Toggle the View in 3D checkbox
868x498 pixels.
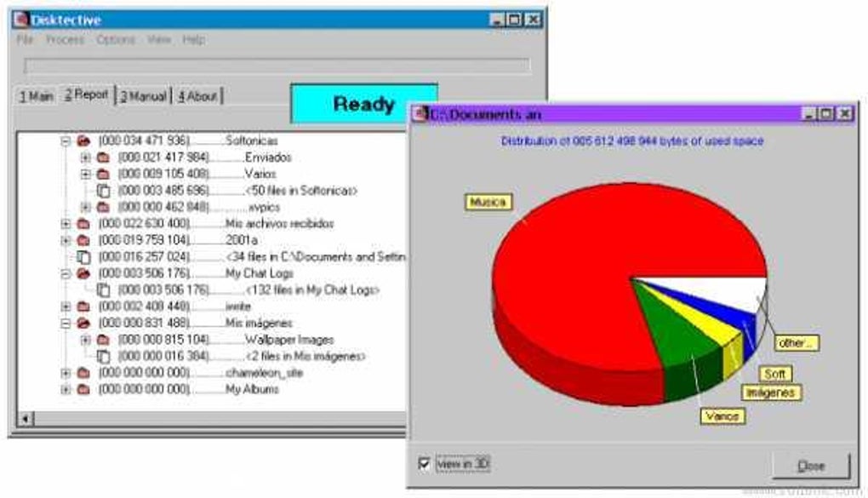coord(424,463)
